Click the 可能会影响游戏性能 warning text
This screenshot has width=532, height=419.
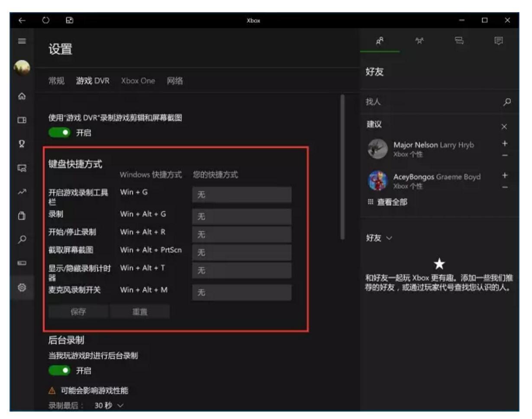click(94, 391)
